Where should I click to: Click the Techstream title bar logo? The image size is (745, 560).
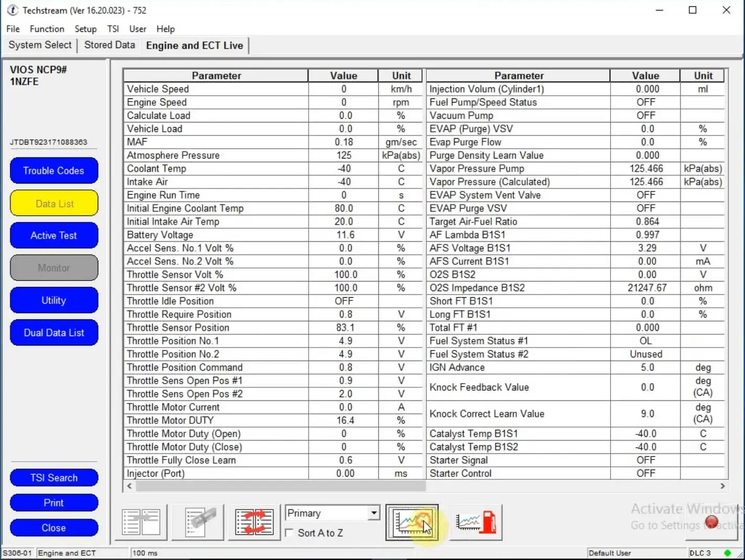tap(13, 10)
